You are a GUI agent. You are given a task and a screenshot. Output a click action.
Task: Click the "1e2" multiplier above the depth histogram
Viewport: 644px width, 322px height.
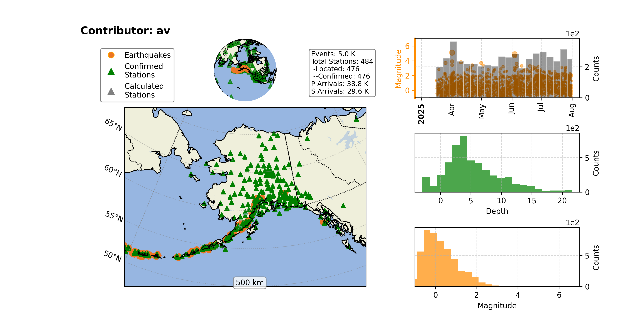pyautogui.click(x=572, y=128)
